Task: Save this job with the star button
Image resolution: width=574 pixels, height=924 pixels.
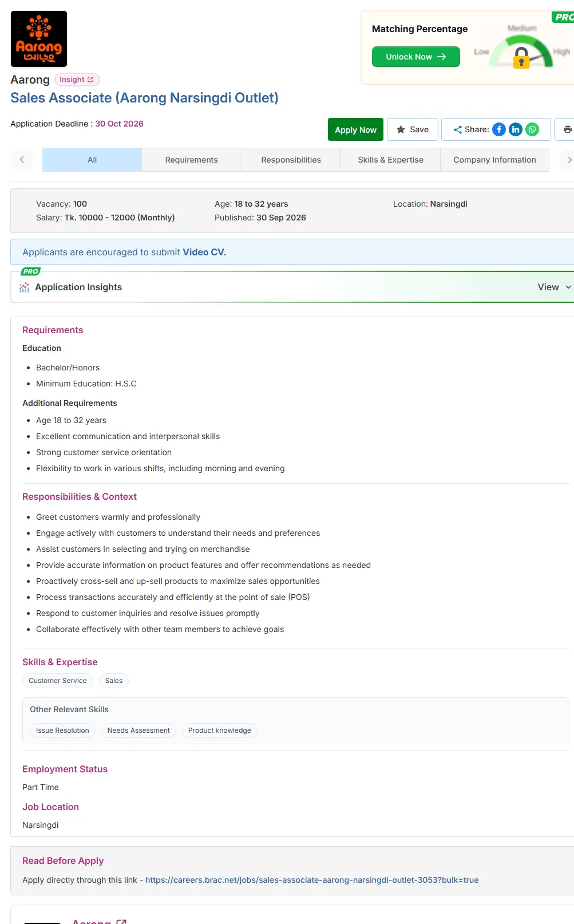Action: pyautogui.click(x=413, y=129)
